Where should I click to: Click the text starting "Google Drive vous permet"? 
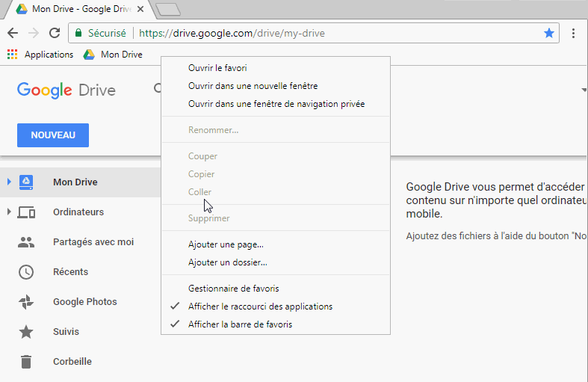pyautogui.click(x=496, y=200)
